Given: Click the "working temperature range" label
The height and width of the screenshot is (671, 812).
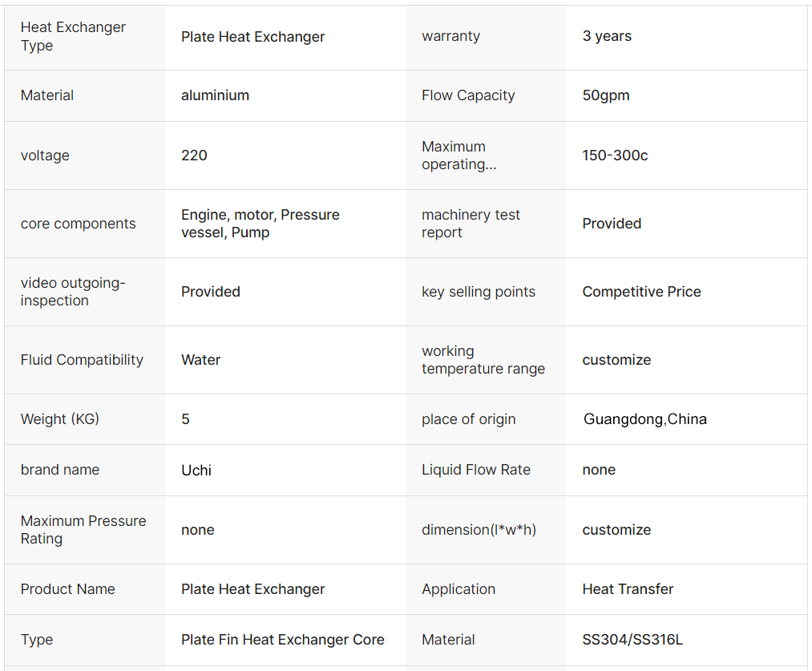Looking at the screenshot, I should [483, 360].
